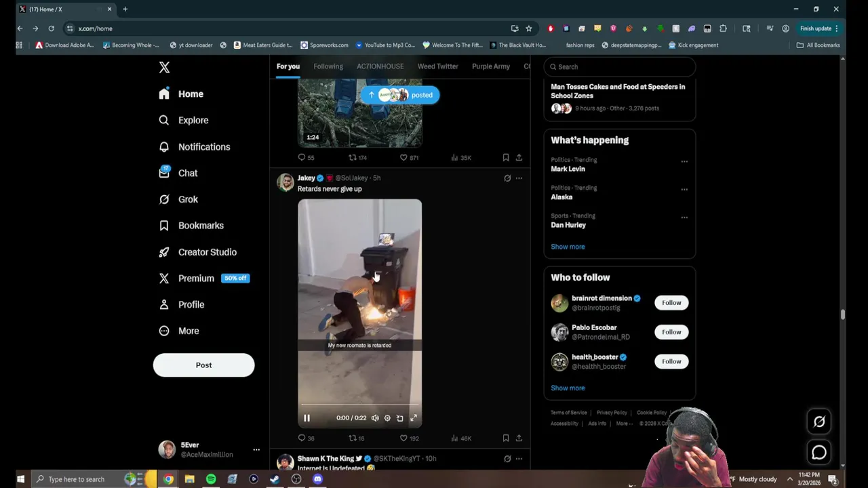This screenshot has height=488, width=868.
Task: Go to Home in sidebar
Action: tap(181, 94)
